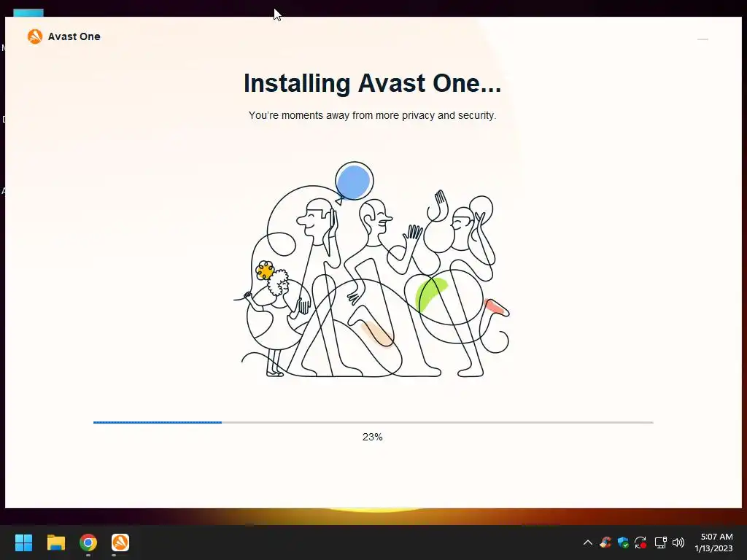This screenshot has width=747, height=560.
Task: Click the Avast installer taskbar icon
Action: pos(120,542)
